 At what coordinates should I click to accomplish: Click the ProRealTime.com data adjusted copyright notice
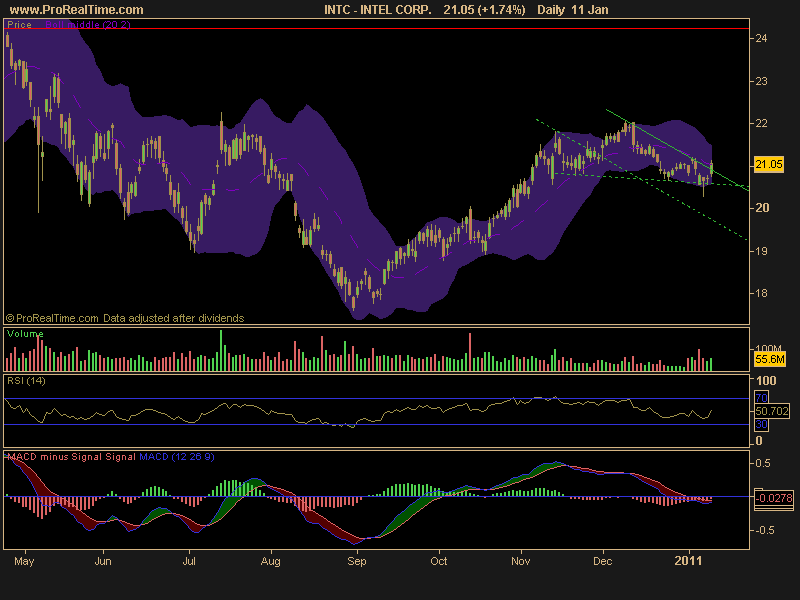pos(125,318)
